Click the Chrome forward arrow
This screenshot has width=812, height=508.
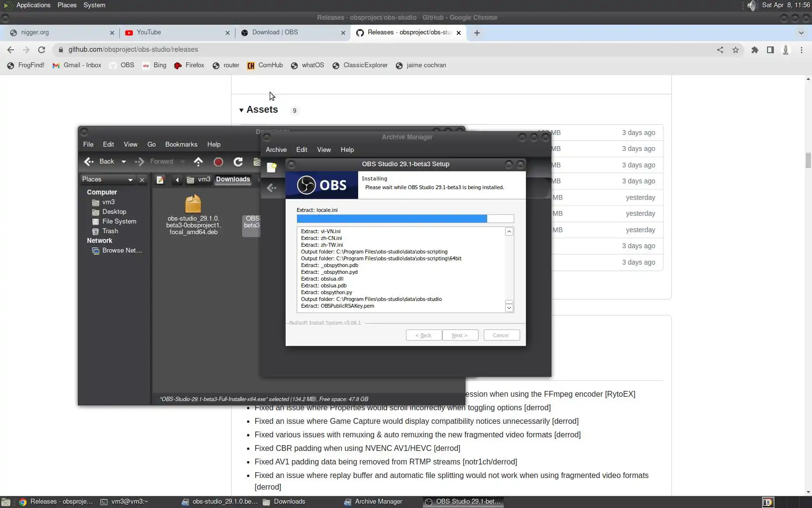tap(26, 49)
